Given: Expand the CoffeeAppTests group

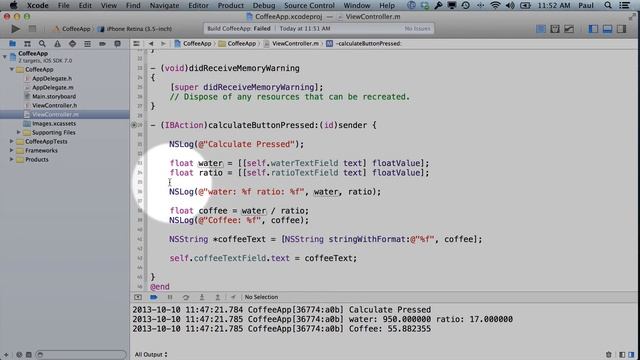Looking at the screenshot, I should 12,141.
